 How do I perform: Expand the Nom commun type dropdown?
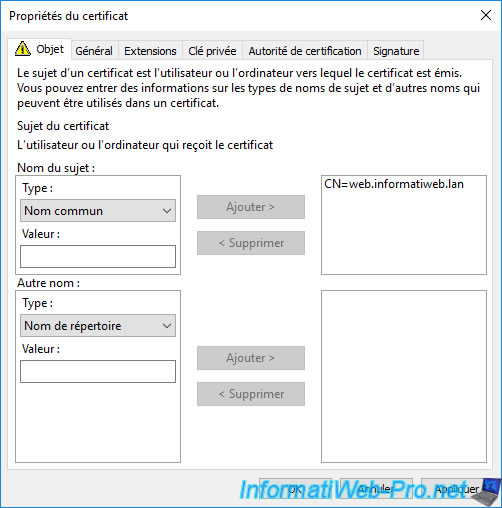click(98, 211)
